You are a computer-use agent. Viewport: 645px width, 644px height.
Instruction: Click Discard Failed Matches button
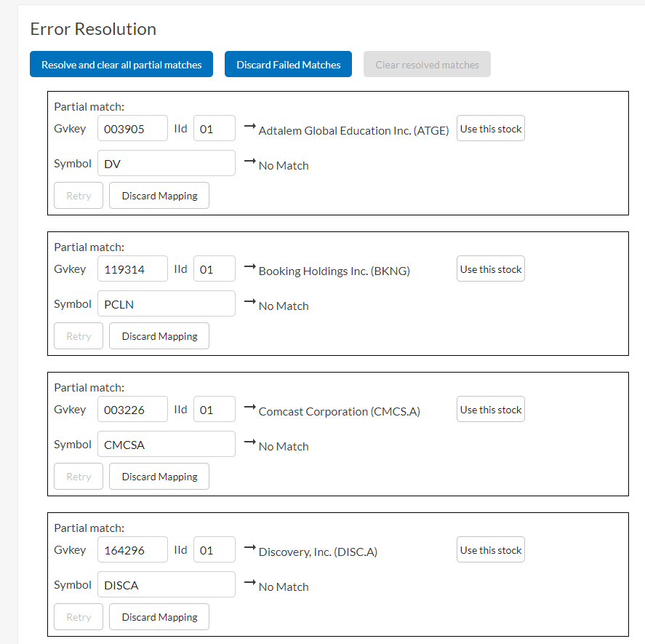point(289,64)
